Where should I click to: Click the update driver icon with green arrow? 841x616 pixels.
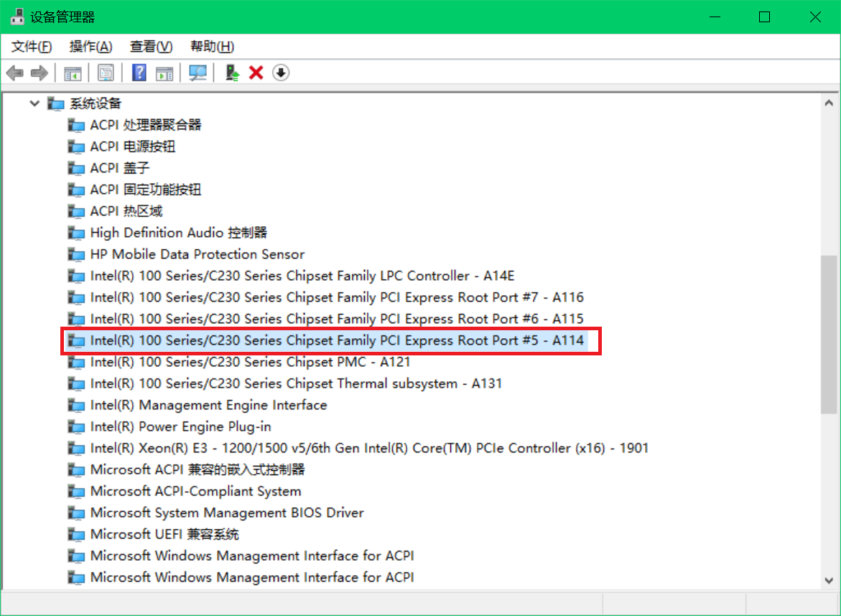[232, 73]
